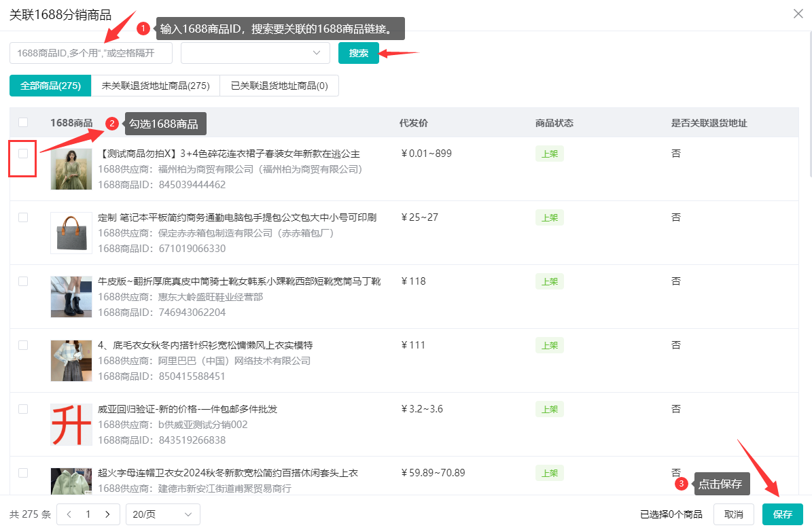
Task: Focus the 1688商品ID input field
Action: point(91,53)
